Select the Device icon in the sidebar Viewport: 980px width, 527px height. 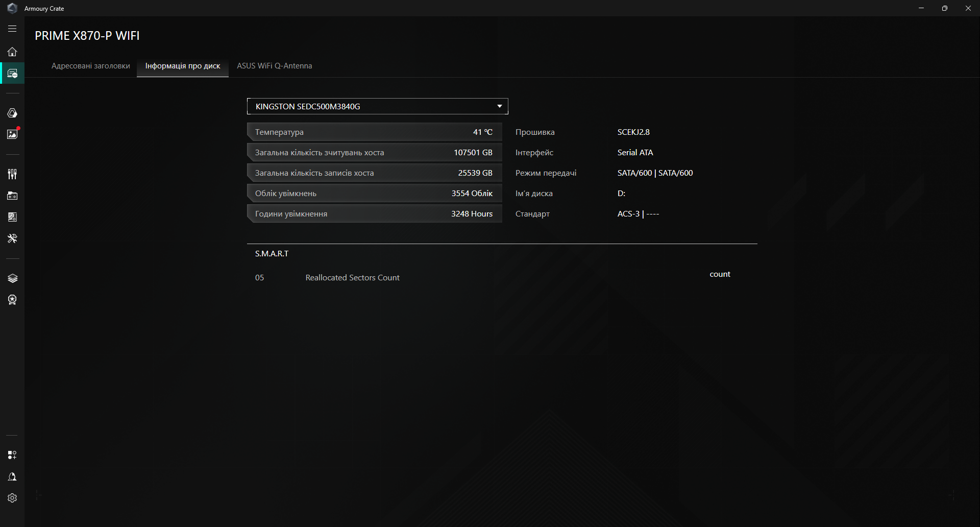click(12, 73)
